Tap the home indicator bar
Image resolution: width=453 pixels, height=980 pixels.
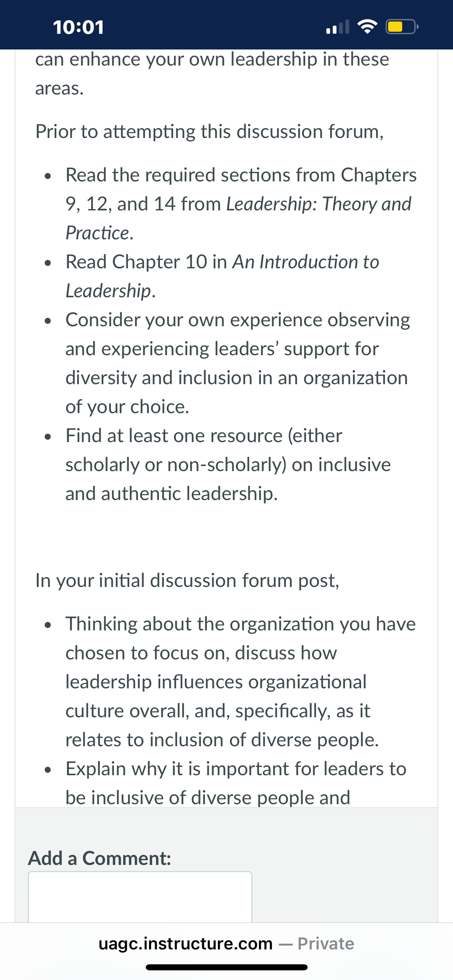point(227,967)
